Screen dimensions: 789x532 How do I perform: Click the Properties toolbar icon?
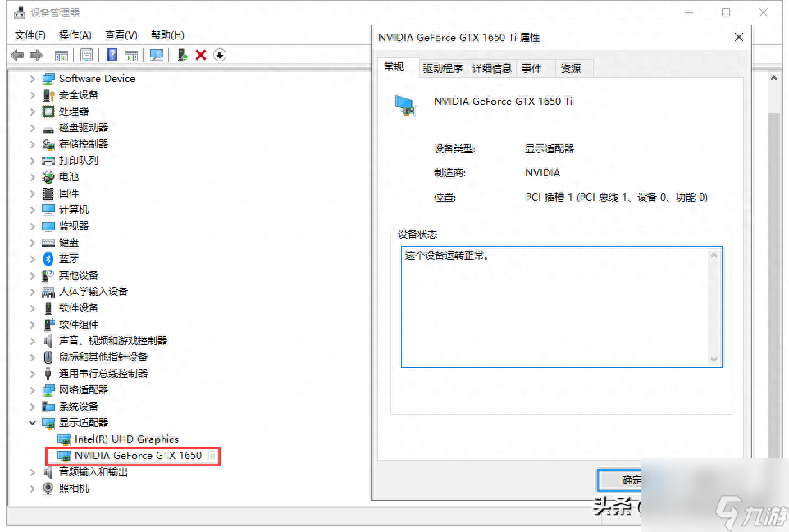[x=87, y=55]
